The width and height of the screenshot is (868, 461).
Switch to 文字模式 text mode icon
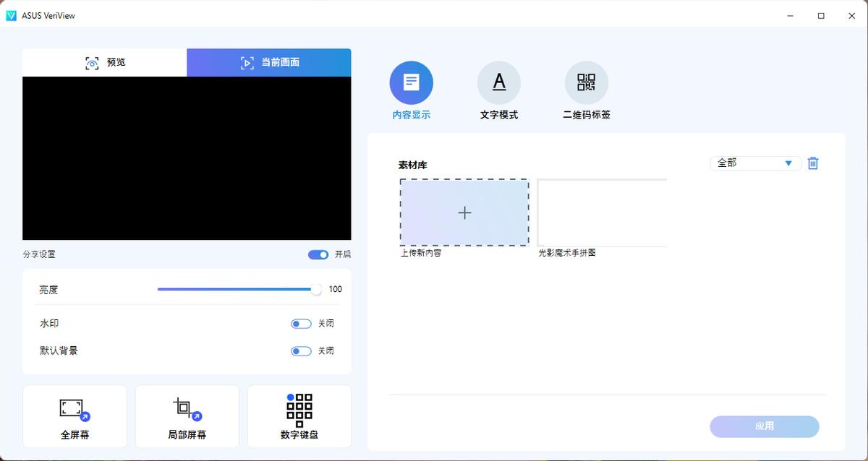[x=498, y=82]
